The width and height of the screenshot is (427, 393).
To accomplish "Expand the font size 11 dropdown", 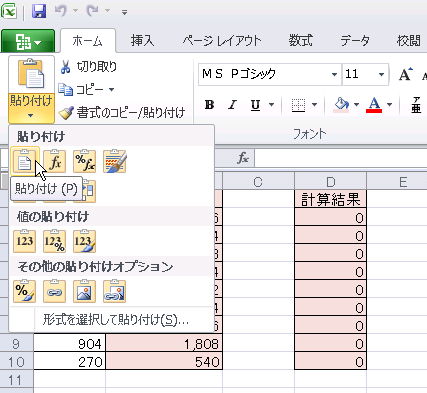I will click(x=381, y=74).
